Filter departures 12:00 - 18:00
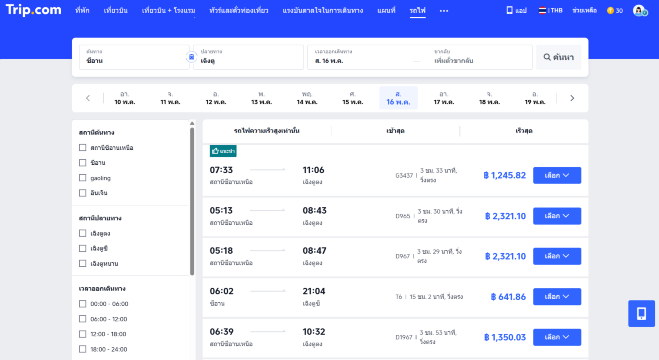Image resolution: width=659 pixels, height=360 pixels. point(82,334)
